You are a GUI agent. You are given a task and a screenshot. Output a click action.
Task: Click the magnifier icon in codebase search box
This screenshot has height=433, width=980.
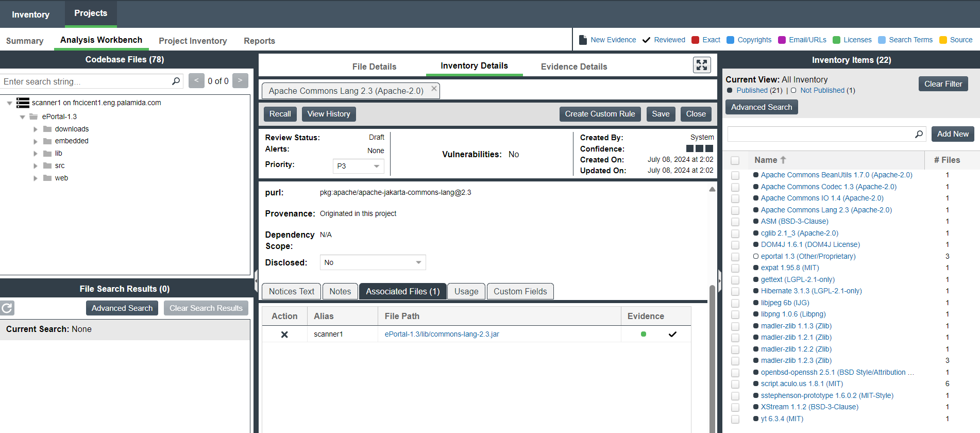pyautogui.click(x=176, y=81)
